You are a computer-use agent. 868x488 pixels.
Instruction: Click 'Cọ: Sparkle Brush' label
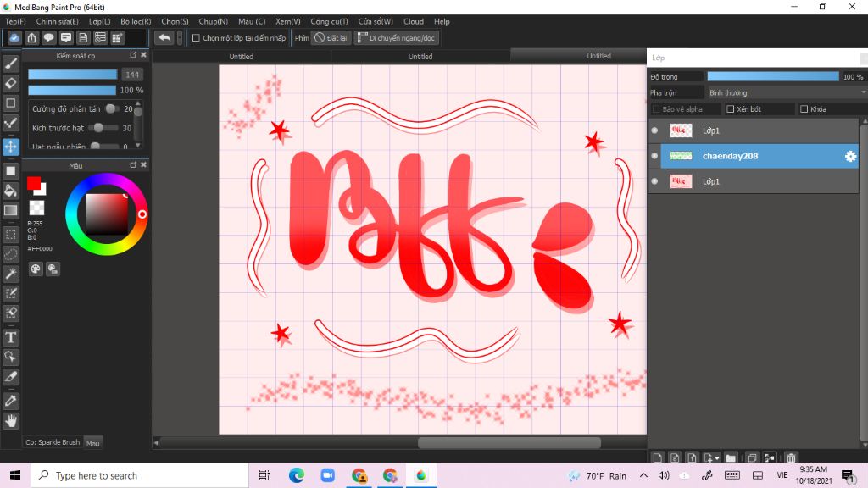point(53,442)
